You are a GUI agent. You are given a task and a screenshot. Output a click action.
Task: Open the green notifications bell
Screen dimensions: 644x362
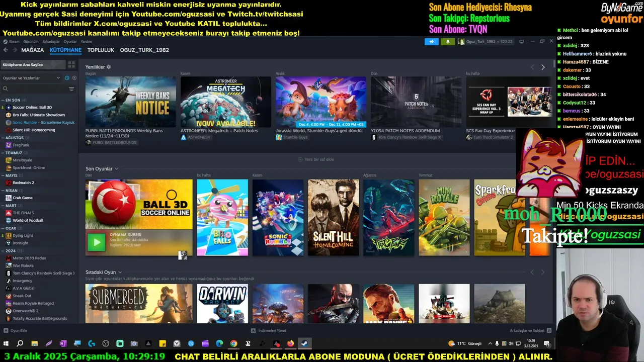point(447,42)
